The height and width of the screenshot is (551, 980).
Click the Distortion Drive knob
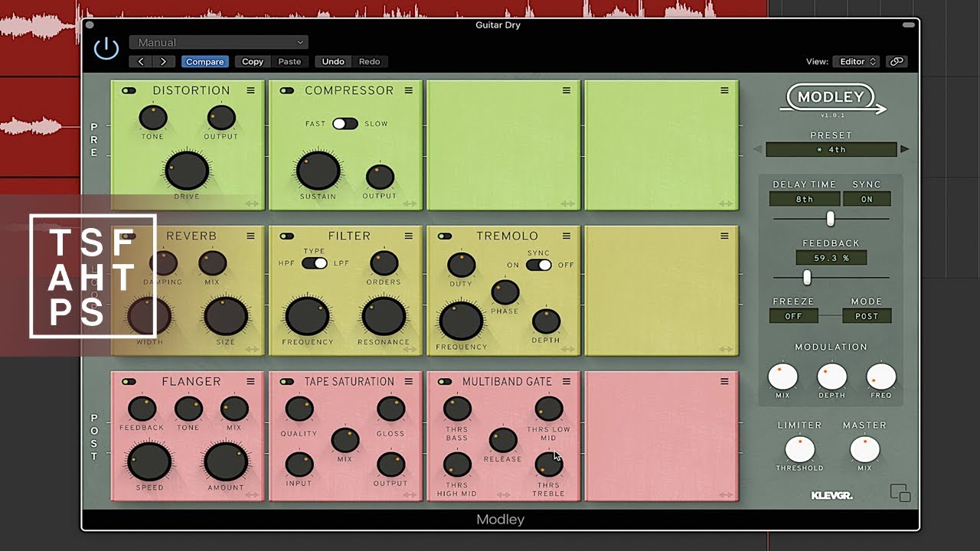(x=187, y=170)
